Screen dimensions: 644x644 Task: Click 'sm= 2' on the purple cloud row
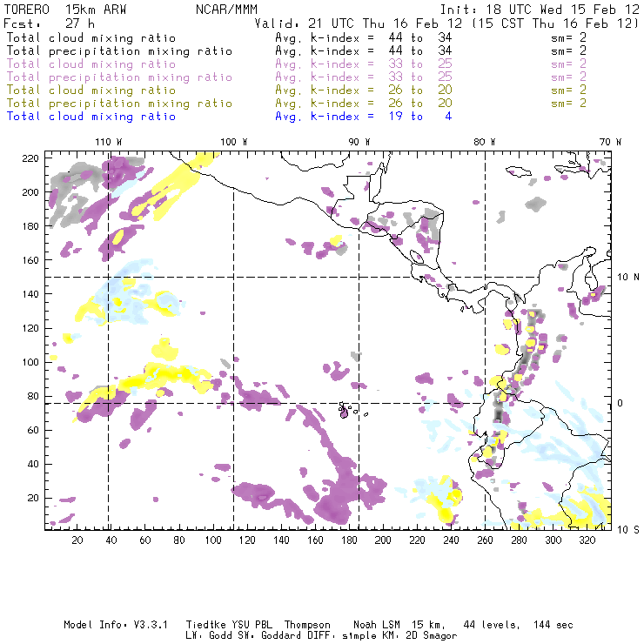569,64
